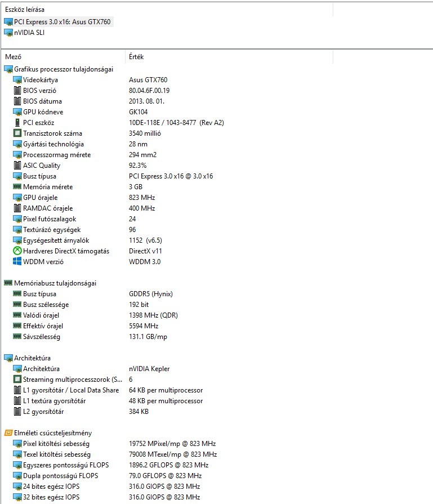
Task: Click the Memória mérete RAM icon
Action: (17, 186)
